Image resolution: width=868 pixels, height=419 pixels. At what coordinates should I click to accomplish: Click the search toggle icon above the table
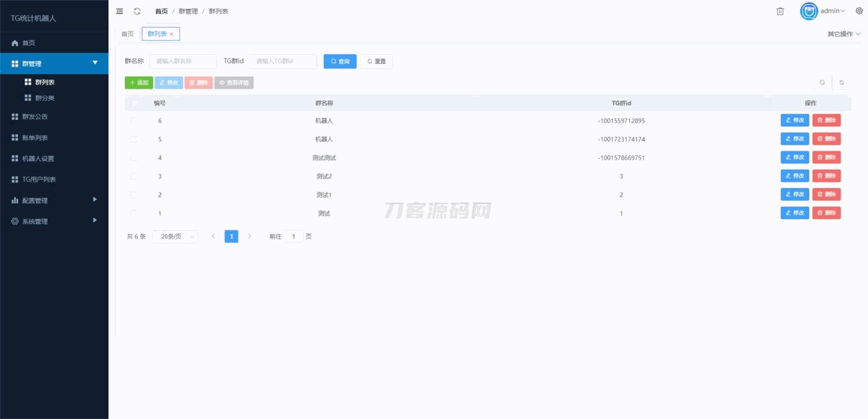(x=822, y=82)
